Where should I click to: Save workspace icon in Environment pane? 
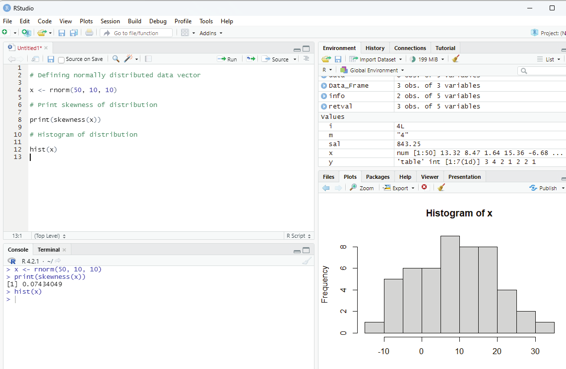338,59
